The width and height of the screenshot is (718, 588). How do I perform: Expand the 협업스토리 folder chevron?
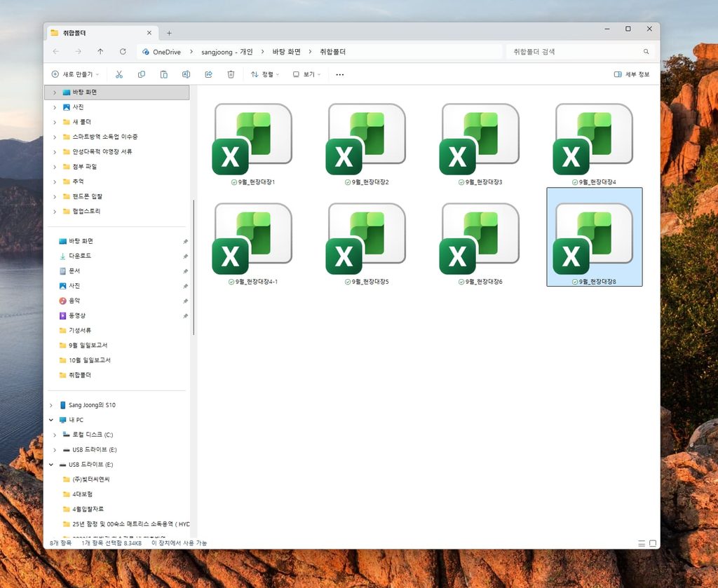[55, 212]
